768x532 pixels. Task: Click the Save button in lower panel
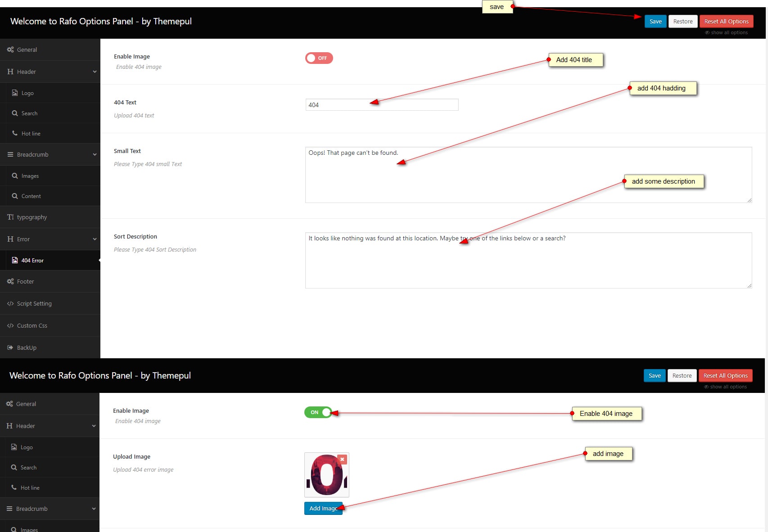click(x=655, y=375)
